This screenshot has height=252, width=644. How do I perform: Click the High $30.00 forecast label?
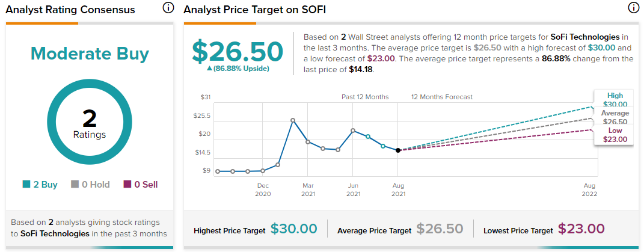pyautogui.click(x=615, y=99)
